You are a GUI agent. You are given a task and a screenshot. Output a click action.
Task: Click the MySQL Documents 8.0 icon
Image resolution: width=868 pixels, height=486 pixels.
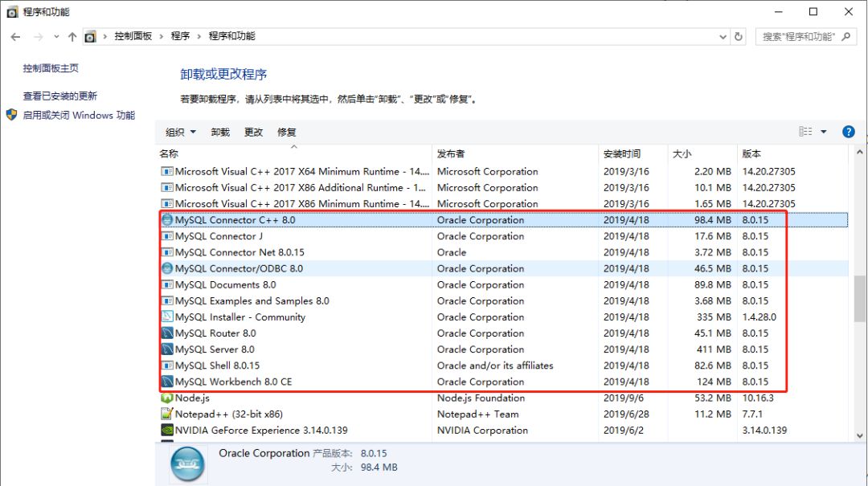pos(166,284)
